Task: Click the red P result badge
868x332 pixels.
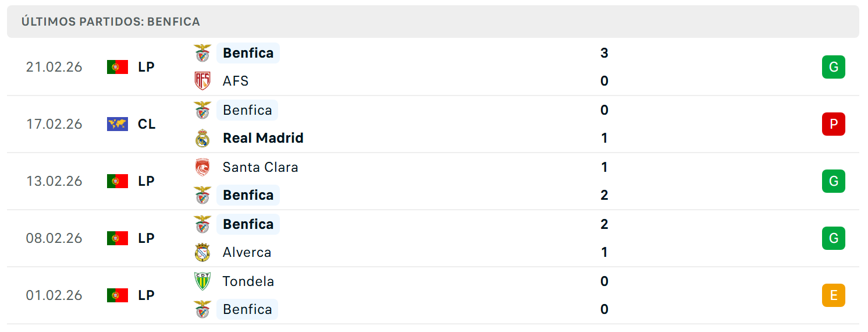Action: 834,124
